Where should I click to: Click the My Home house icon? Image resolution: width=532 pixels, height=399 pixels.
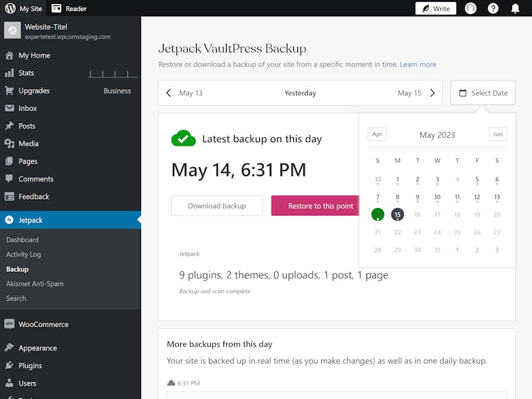[x=9, y=55]
